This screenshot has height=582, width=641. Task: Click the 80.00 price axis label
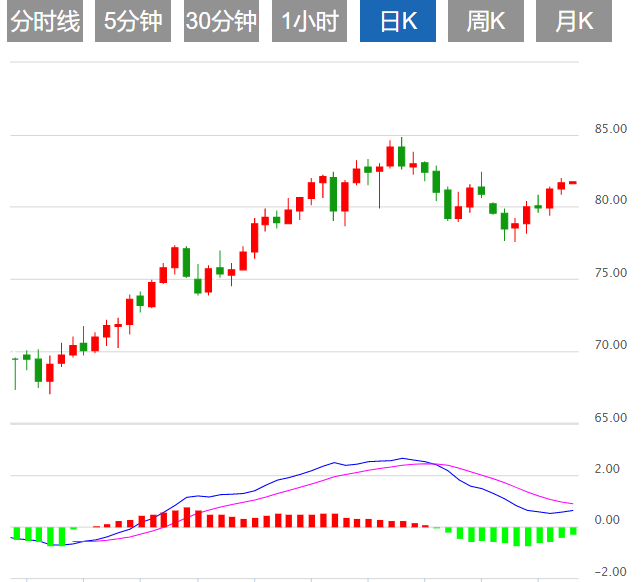pyautogui.click(x=611, y=200)
